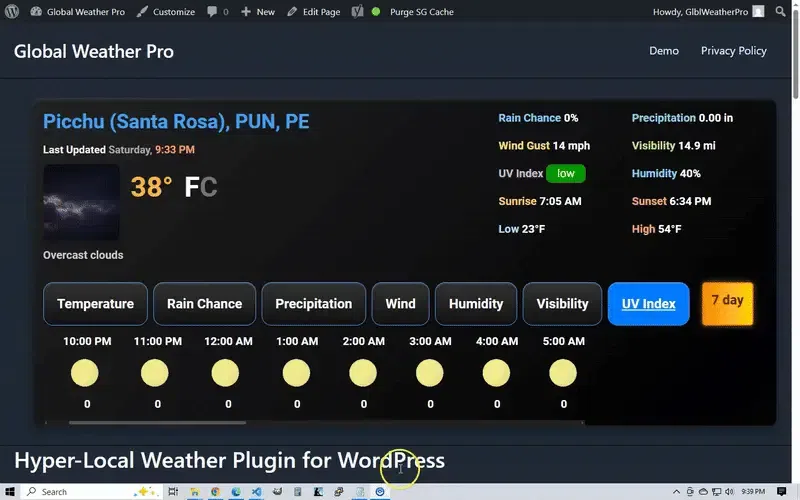The image size is (800, 500).
Task: Click the Global Weather Pro dashboard item
Action: click(78, 12)
